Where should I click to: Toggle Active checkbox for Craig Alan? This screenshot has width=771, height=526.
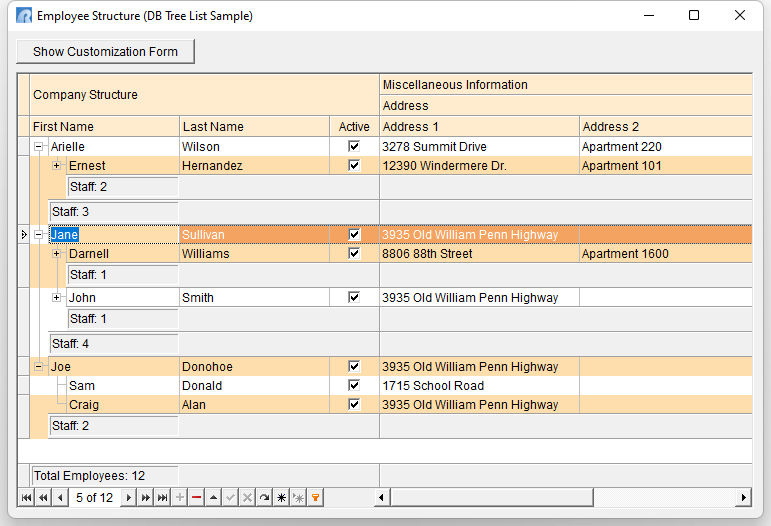[x=354, y=404]
